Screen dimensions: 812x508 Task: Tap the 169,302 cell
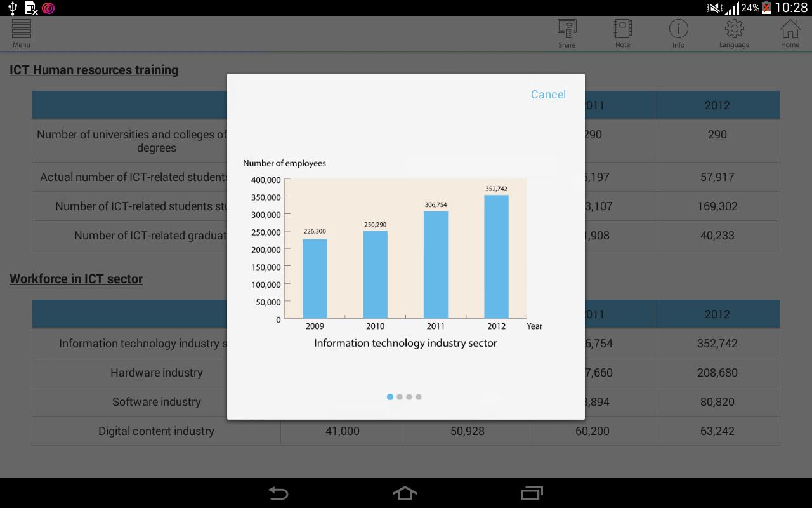tap(717, 206)
